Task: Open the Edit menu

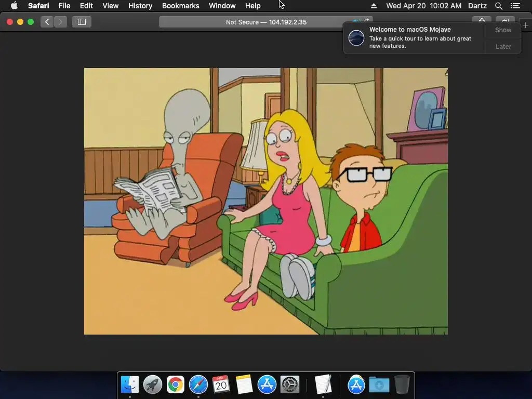Action: tap(86, 6)
